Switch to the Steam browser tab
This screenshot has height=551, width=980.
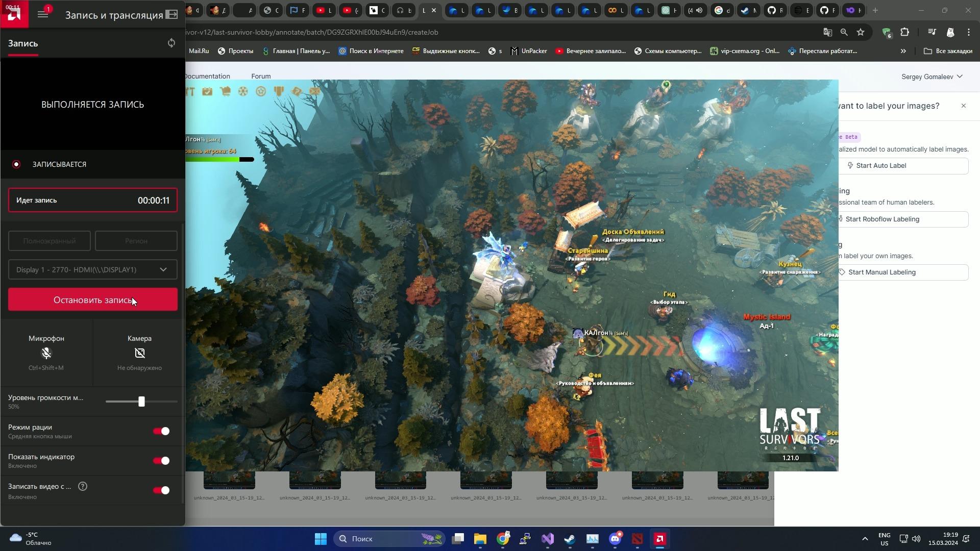[748, 10]
